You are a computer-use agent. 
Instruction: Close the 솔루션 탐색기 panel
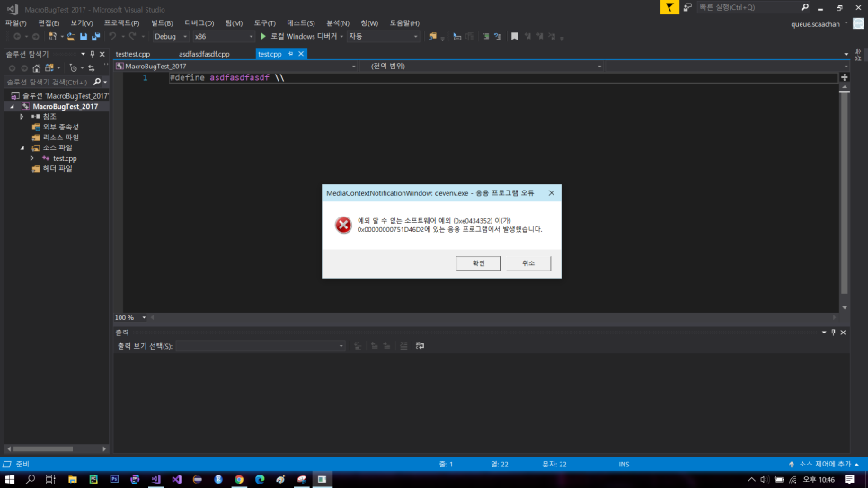coord(102,54)
